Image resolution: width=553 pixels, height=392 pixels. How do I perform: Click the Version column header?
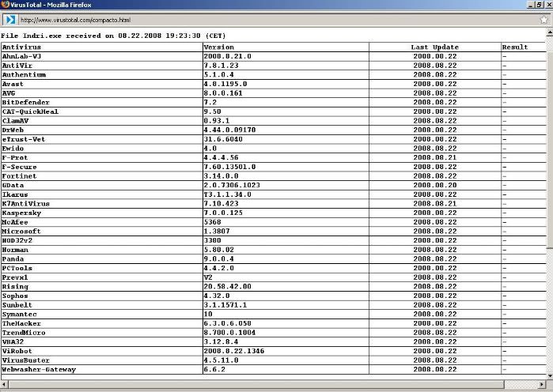(218, 47)
